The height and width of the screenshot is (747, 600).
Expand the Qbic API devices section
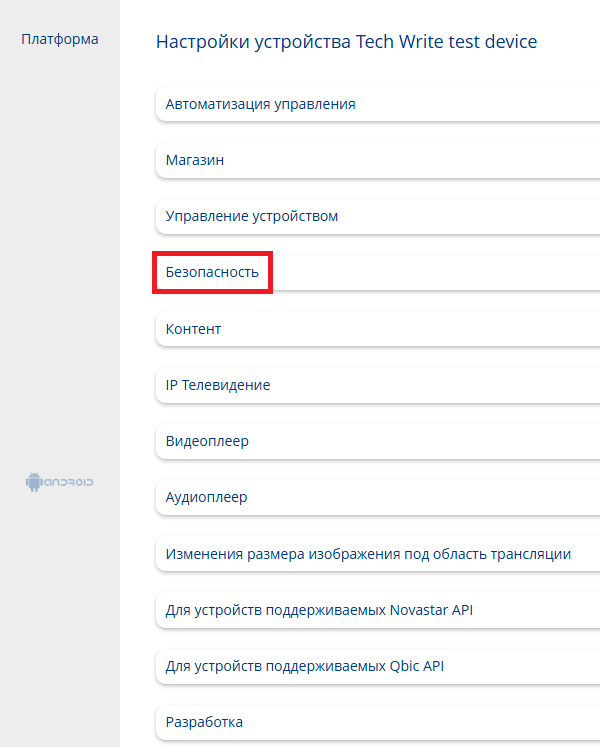click(311, 666)
